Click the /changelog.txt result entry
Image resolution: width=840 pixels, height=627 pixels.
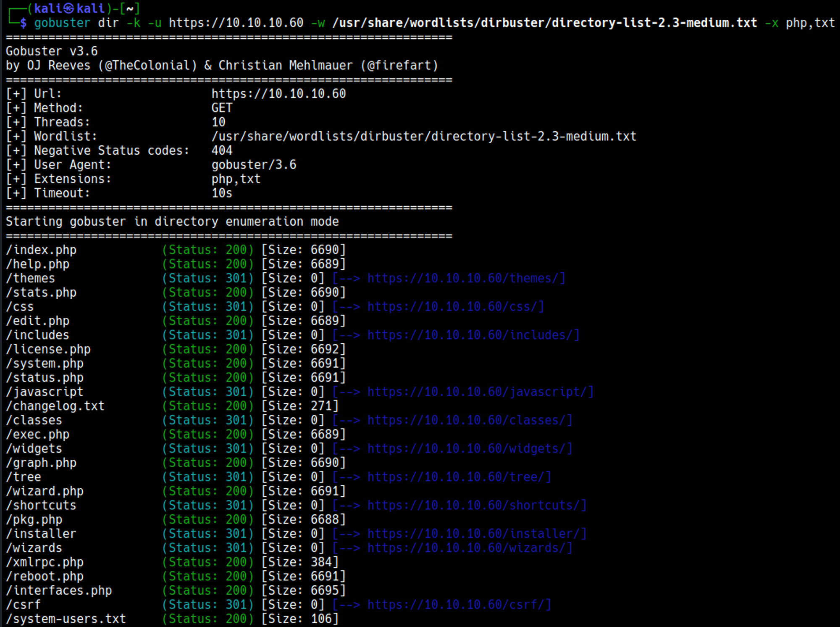point(55,406)
